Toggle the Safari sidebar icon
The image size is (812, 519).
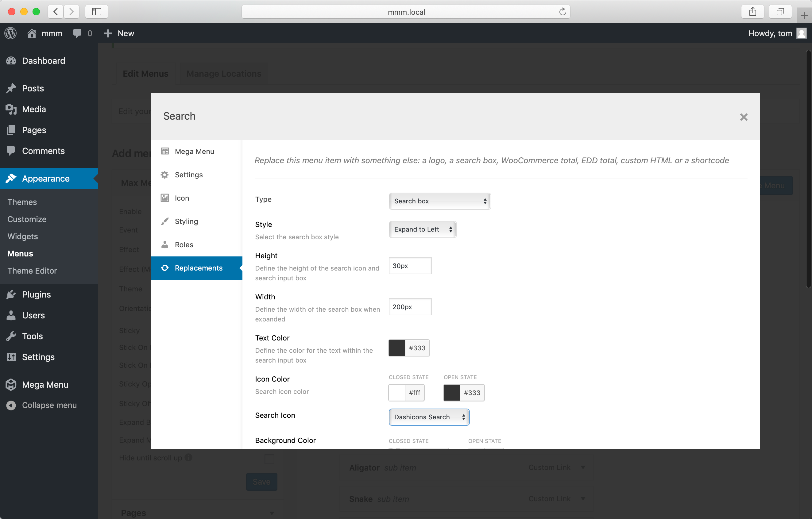pos(96,12)
